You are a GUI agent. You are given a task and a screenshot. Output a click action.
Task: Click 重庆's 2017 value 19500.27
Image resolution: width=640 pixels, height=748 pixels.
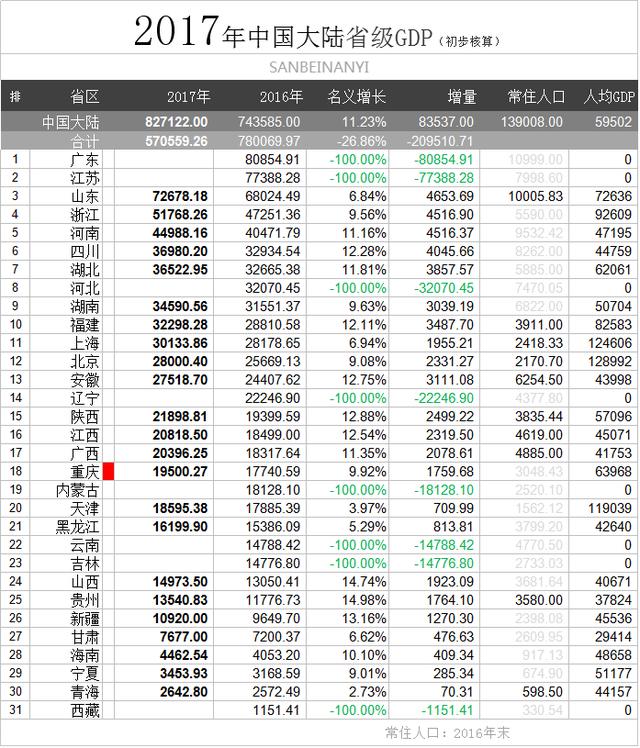click(x=180, y=472)
